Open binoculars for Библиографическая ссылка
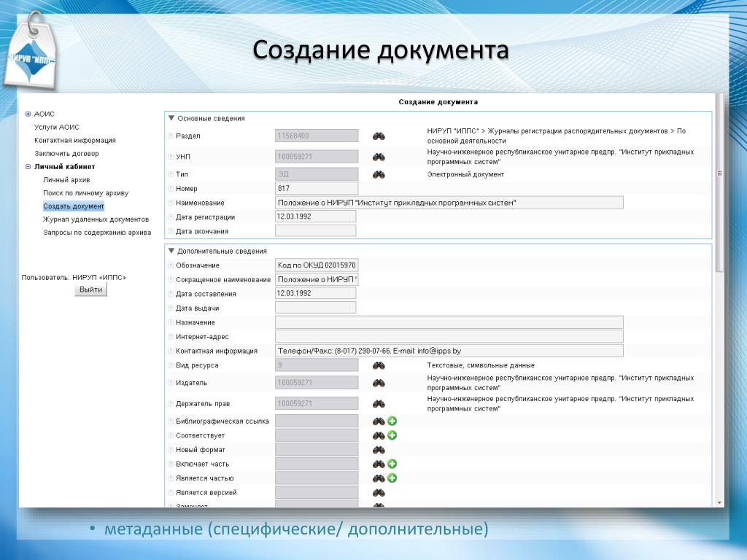Viewport: 747px width, 560px height. point(379,421)
